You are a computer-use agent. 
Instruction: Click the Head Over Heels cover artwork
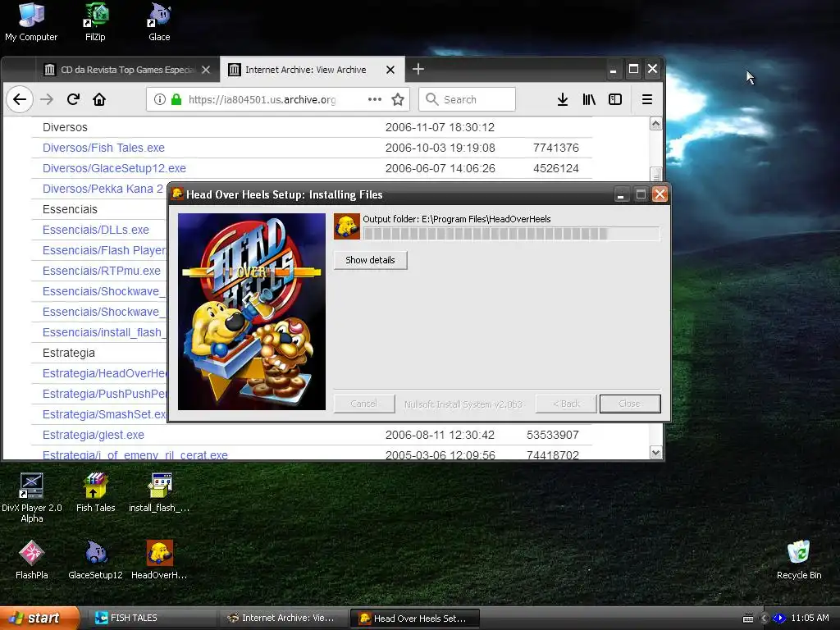[x=252, y=312]
